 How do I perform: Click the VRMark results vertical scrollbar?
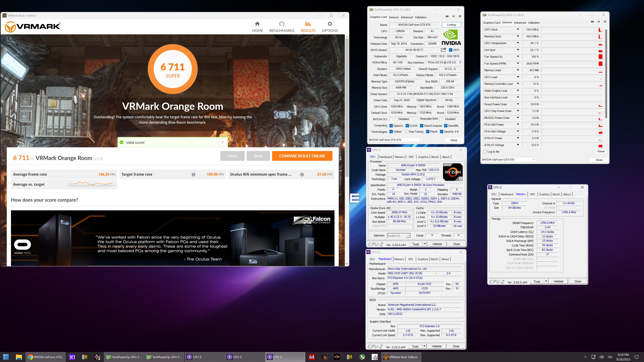click(347, 107)
